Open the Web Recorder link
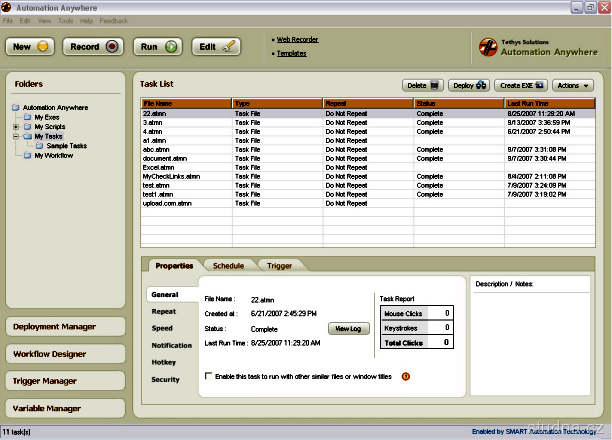The height and width of the screenshot is (440, 612). (x=298, y=38)
